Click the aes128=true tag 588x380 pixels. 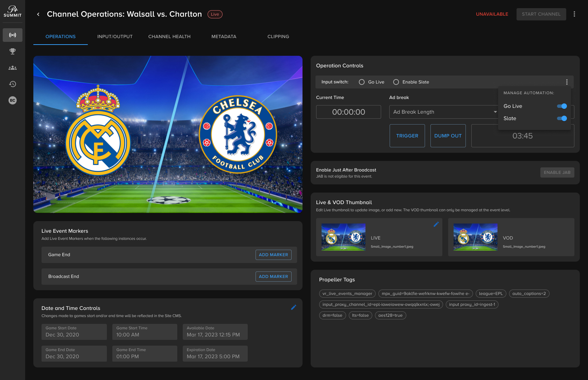tap(390, 315)
